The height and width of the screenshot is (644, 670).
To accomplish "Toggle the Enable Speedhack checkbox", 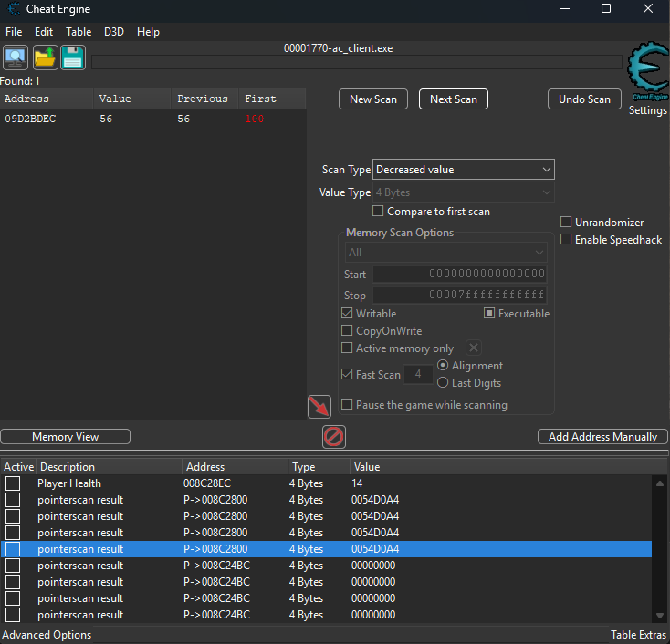I will coord(566,240).
